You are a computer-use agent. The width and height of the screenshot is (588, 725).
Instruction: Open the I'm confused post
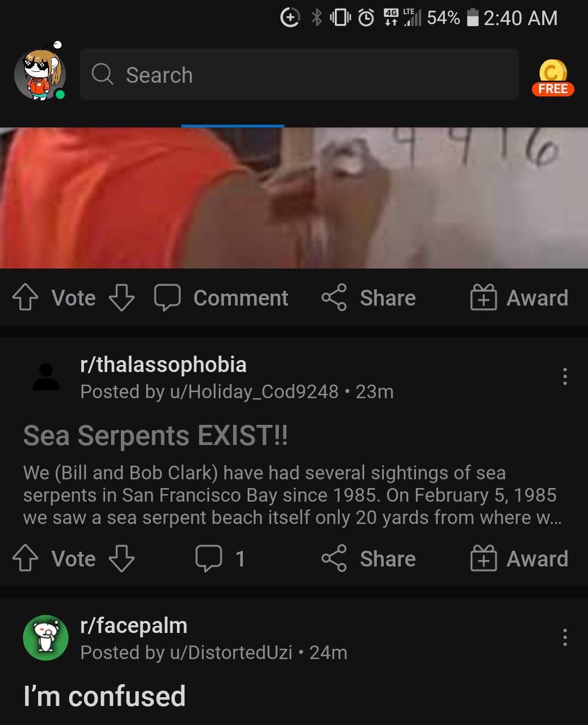point(105,696)
